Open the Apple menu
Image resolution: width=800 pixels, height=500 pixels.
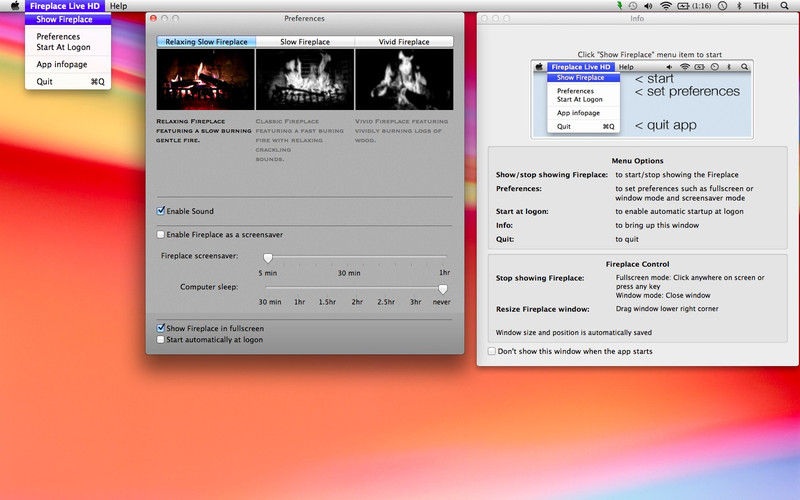click(x=15, y=6)
